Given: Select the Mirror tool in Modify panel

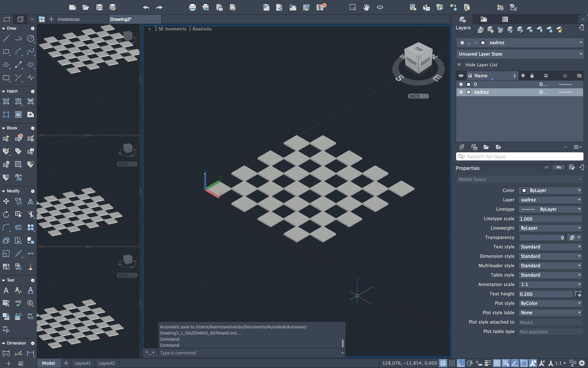Looking at the screenshot, I should point(31,201).
